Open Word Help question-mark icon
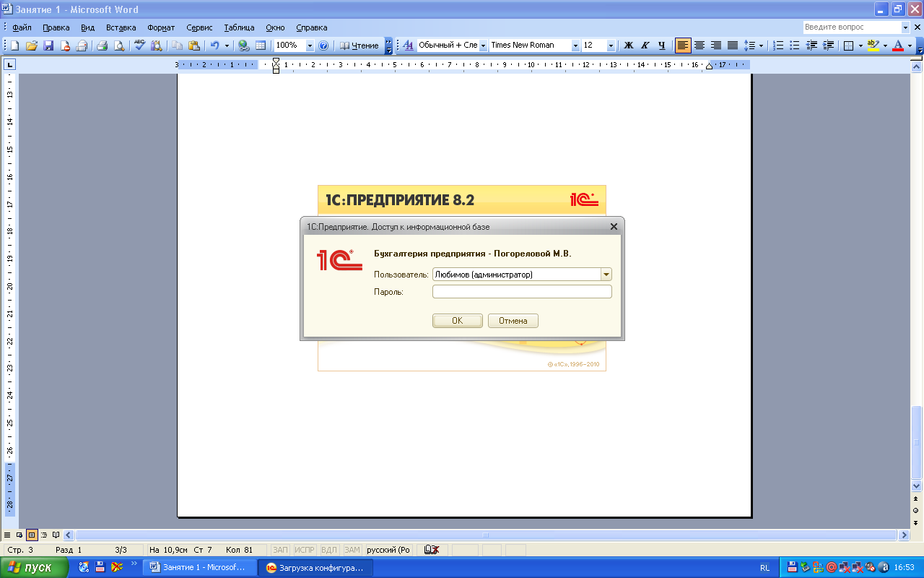This screenshot has width=924, height=578. [x=323, y=46]
